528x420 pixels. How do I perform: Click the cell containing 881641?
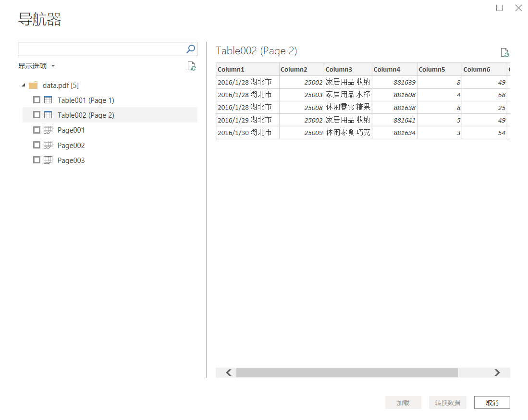pos(394,120)
